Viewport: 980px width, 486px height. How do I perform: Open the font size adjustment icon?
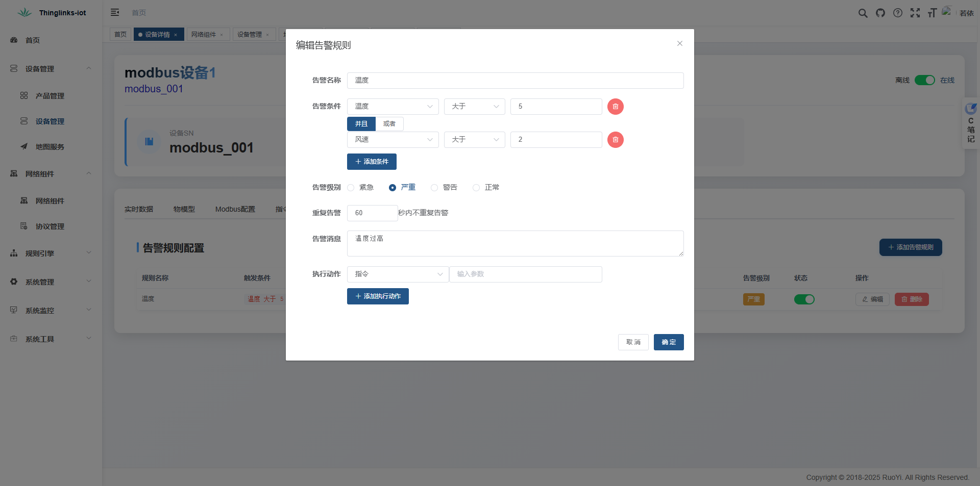click(x=933, y=13)
